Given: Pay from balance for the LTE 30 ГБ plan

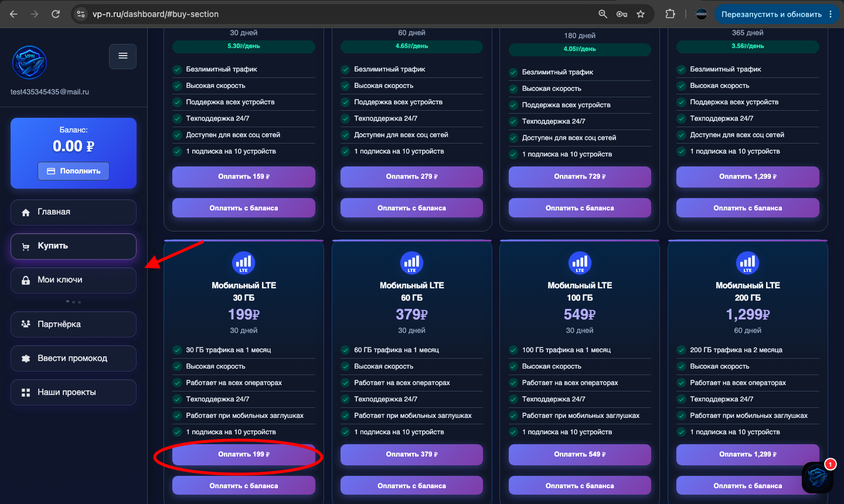Looking at the screenshot, I should pyautogui.click(x=244, y=486).
